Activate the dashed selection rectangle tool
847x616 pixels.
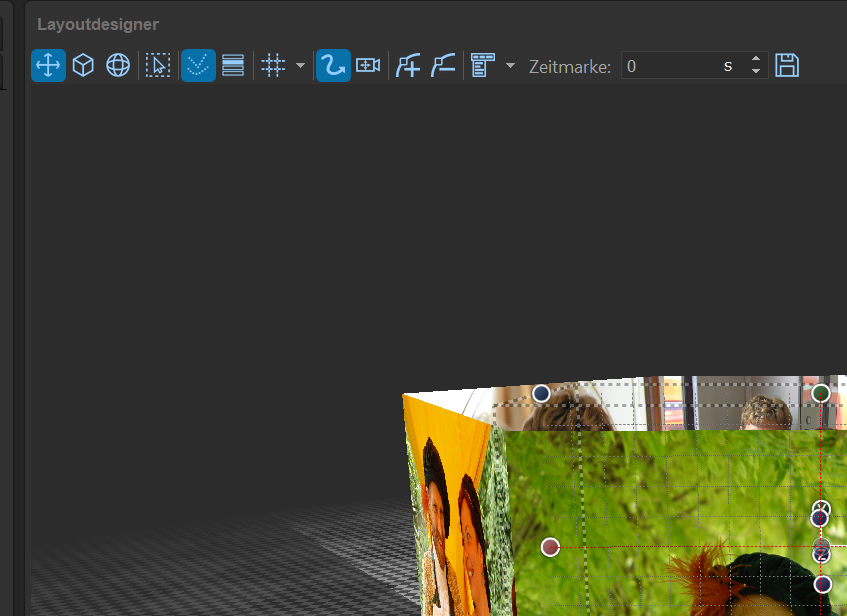157,66
